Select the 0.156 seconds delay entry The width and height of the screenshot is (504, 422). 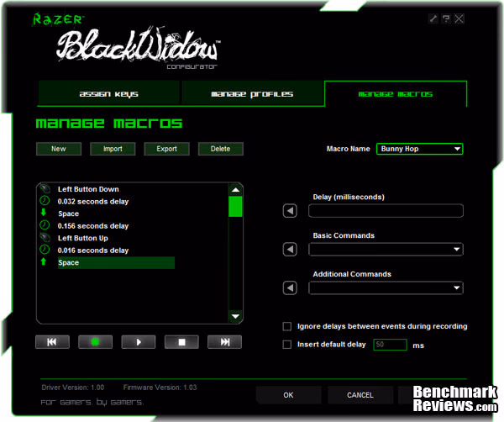click(x=93, y=226)
